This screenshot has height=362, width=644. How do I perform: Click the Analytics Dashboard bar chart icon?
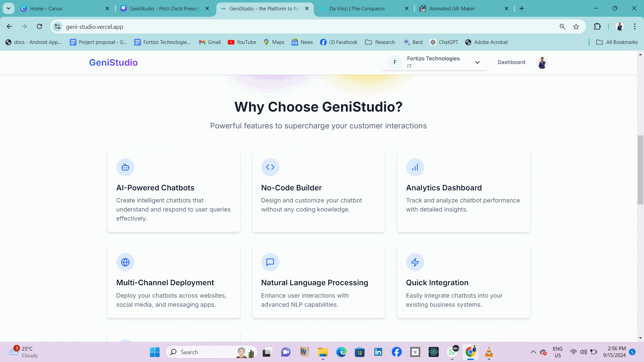(415, 167)
